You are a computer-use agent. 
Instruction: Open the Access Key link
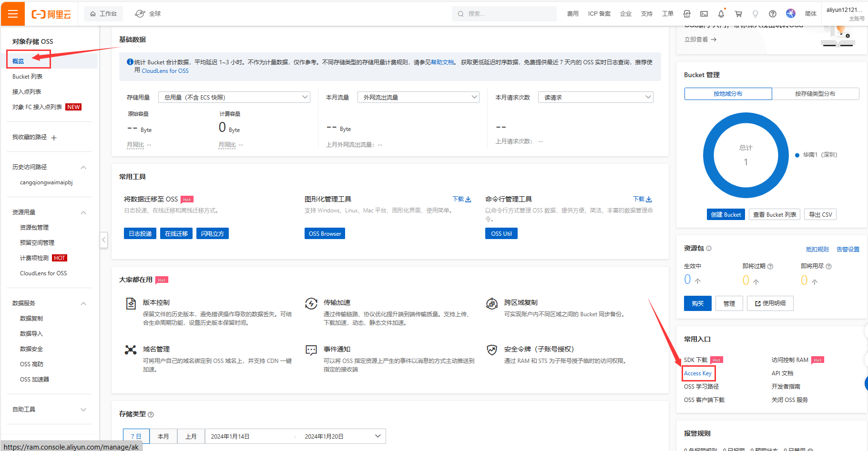[x=698, y=373]
